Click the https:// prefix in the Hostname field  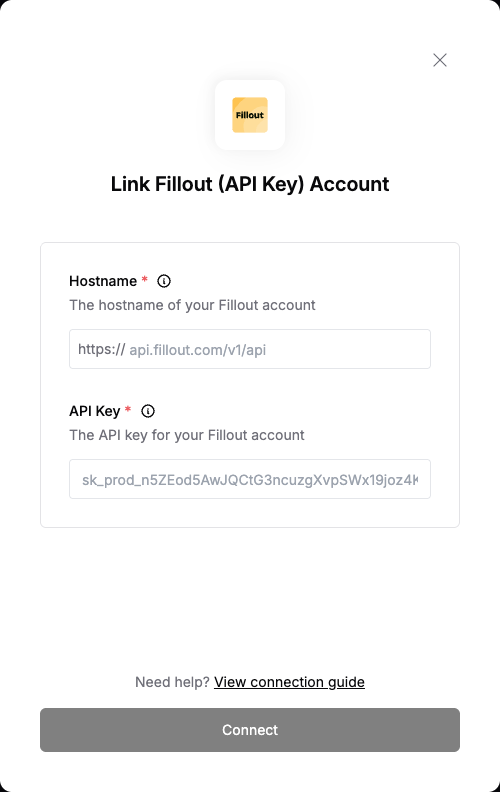tap(102, 349)
